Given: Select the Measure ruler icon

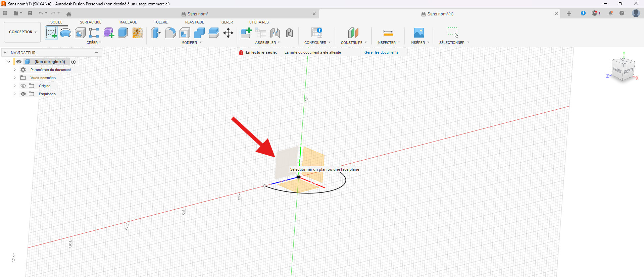Looking at the screenshot, I should click(388, 33).
